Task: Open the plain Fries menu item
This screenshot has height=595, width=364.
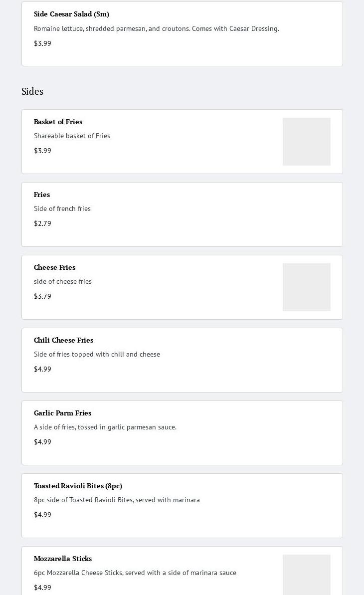Action: pos(42,195)
